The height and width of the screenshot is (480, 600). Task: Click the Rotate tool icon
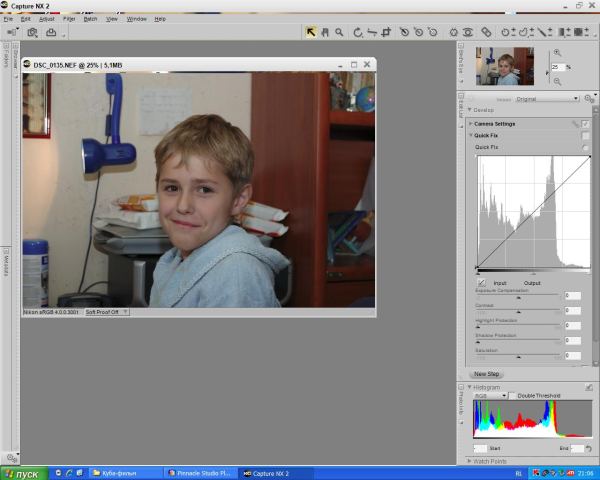357,33
